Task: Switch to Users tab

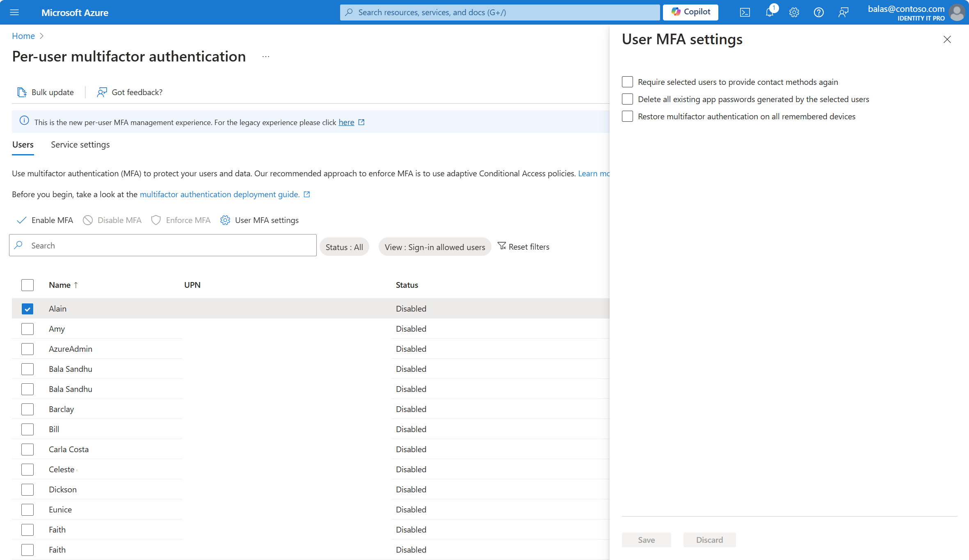Action: pyautogui.click(x=23, y=144)
